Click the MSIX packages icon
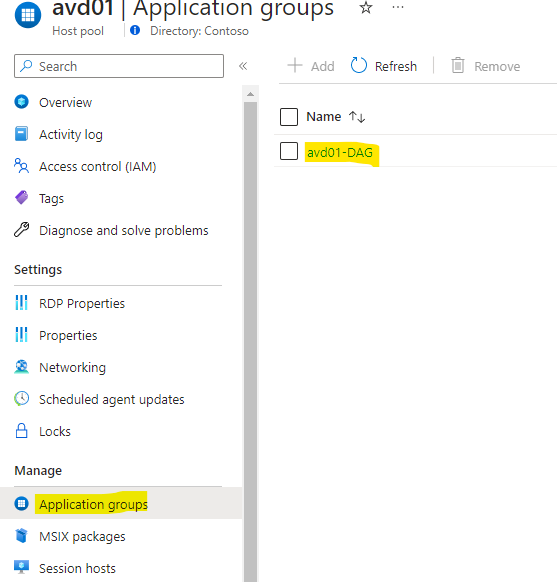 pyautogui.click(x=22, y=536)
